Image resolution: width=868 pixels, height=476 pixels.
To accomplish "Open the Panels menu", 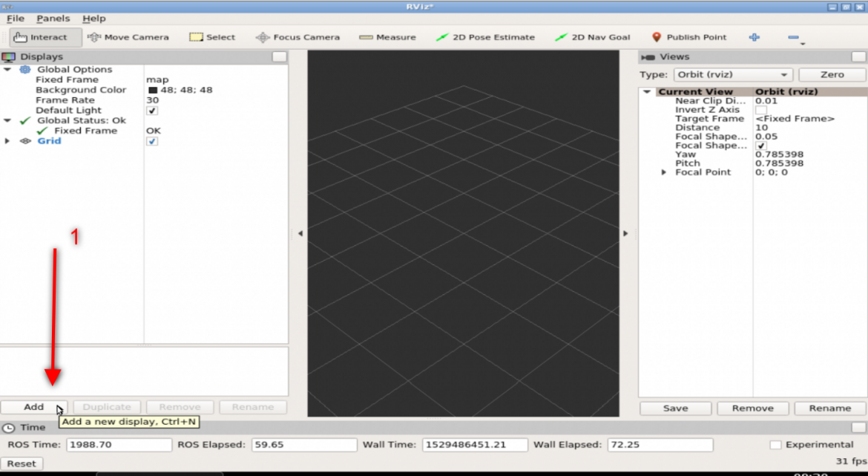I will pyautogui.click(x=53, y=19).
